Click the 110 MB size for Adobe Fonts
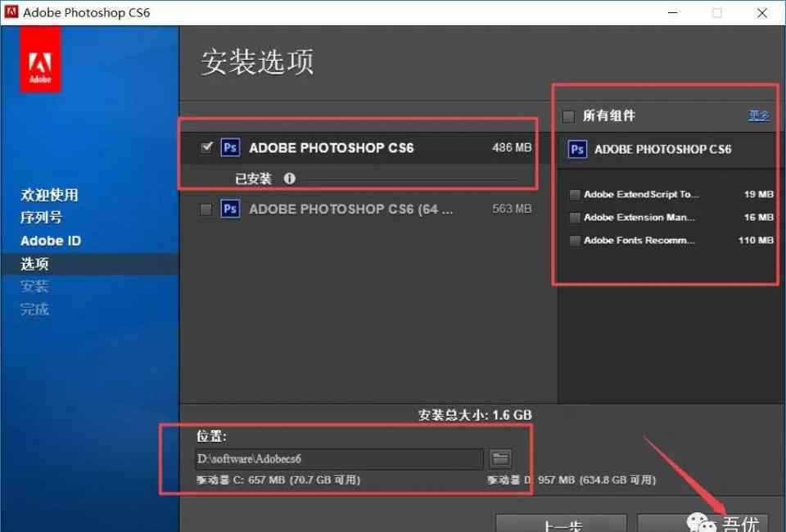Screen dimensions: 786x532 [x=756, y=241]
